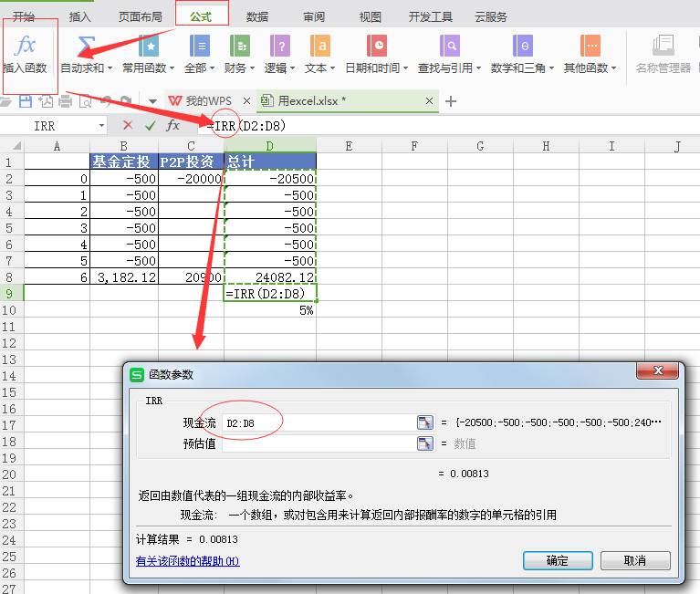This screenshot has width=700, height=594.
Task: Click the 确定 (OK) button in dialog
Action: [557, 560]
